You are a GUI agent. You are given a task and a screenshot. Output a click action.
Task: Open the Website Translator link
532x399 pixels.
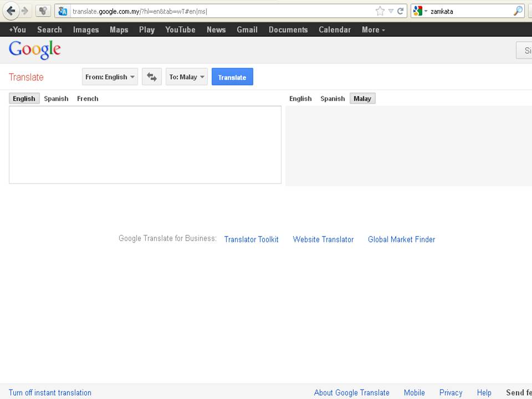[x=323, y=239]
